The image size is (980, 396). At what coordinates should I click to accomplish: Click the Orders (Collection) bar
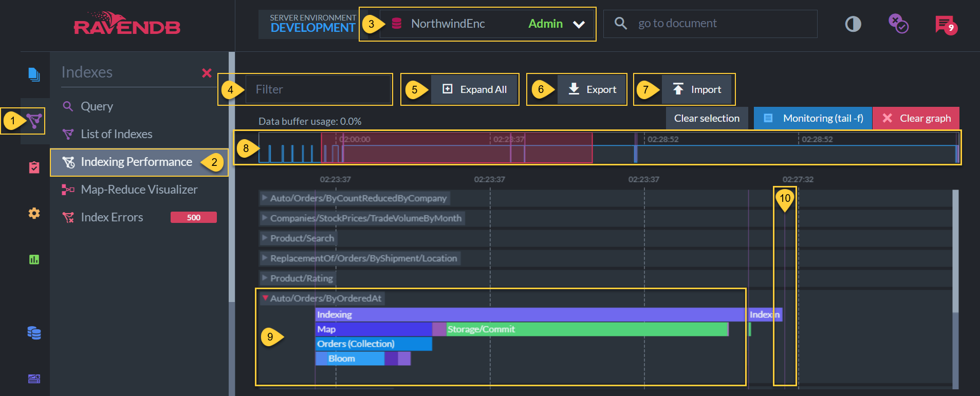coord(374,344)
